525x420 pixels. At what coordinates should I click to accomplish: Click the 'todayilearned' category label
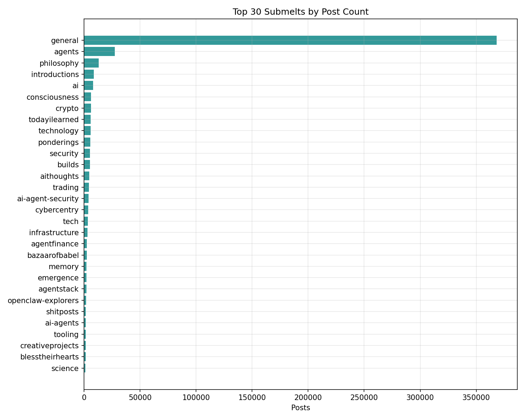(54, 120)
